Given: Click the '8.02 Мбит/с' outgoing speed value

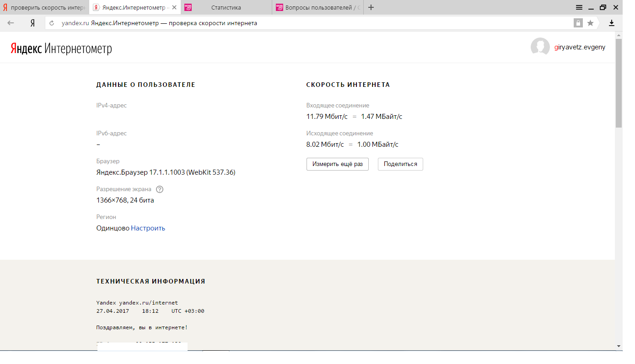Looking at the screenshot, I should click(325, 145).
